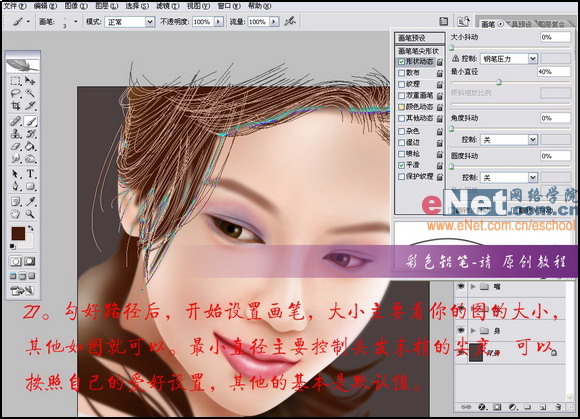Toggle the airbrush icon in options bar
Screen dimensions: 580x419
click(x=290, y=21)
